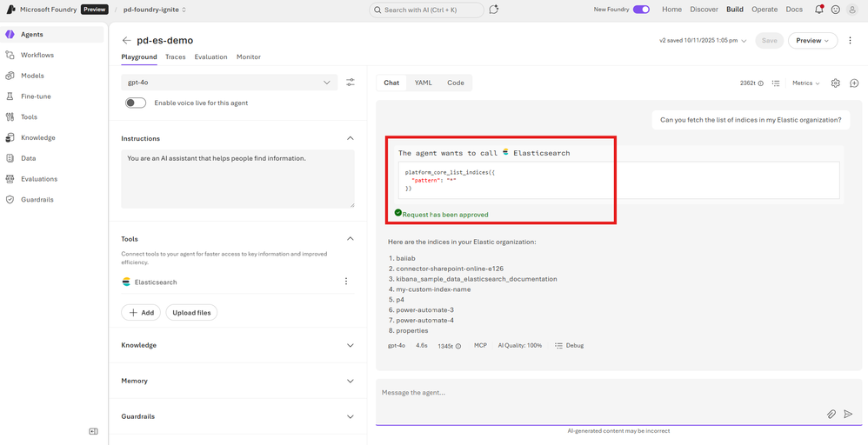Open the Metrics dropdown
The image size is (868, 445).
pos(806,83)
